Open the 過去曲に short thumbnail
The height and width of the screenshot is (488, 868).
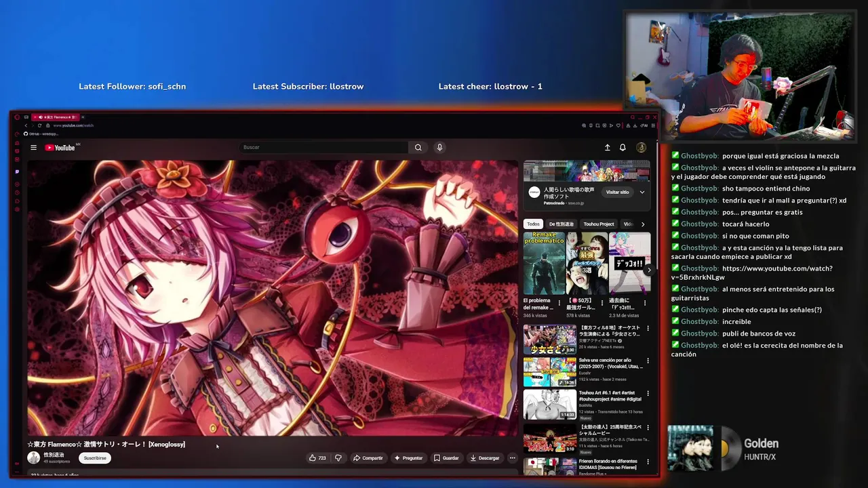pyautogui.click(x=629, y=263)
